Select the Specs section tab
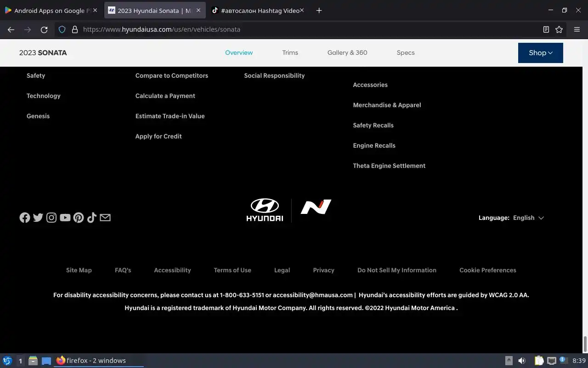588x368 pixels. point(406,53)
